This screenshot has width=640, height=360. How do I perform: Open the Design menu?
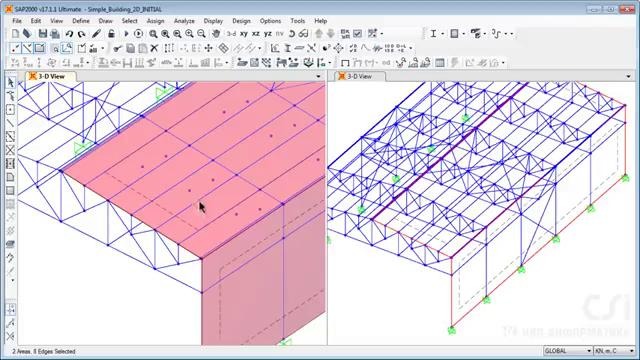(x=241, y=21)
